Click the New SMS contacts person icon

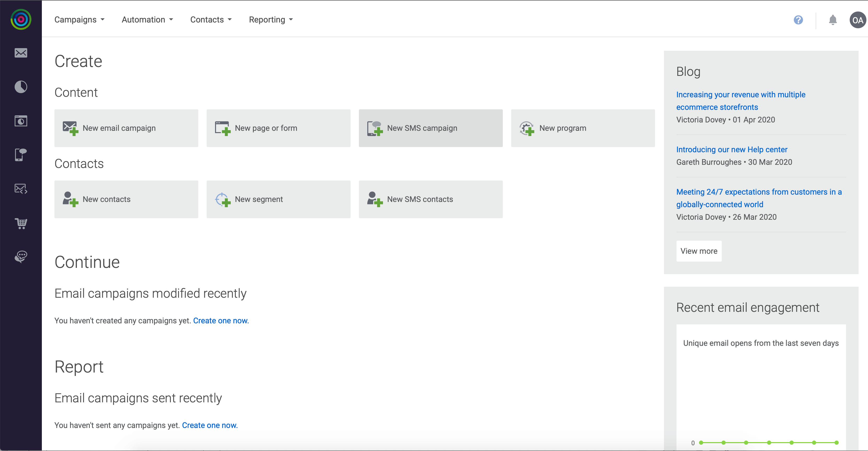[x=375, y=200]
